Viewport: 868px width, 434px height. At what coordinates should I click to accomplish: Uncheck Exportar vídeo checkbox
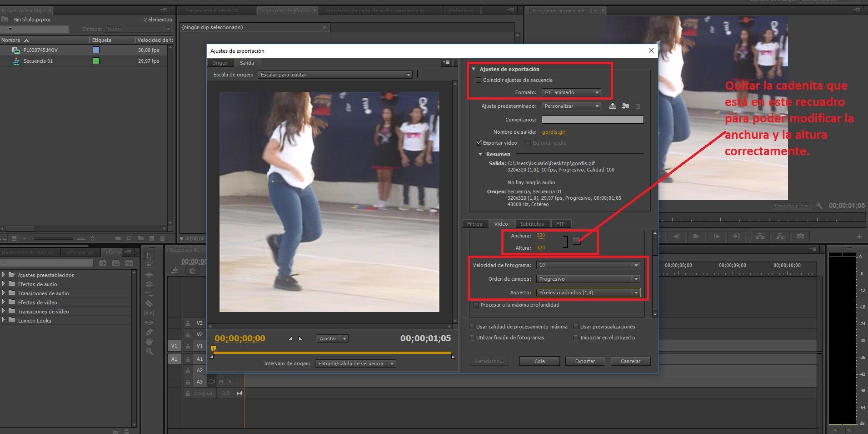click(x=479, y=142)
